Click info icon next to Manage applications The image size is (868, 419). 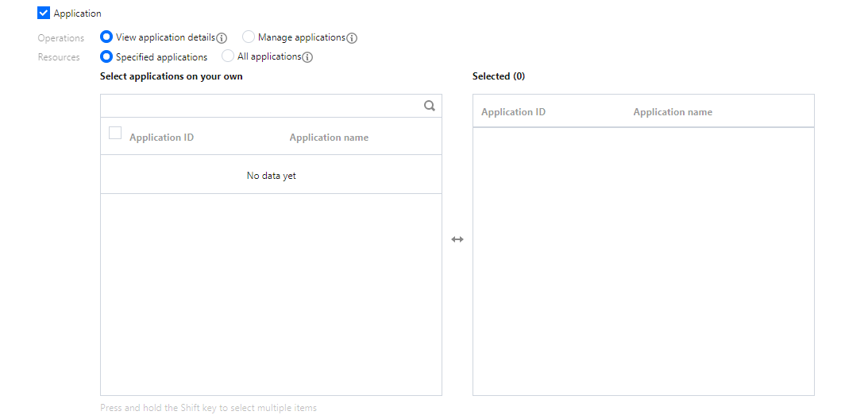click(352, 38)
